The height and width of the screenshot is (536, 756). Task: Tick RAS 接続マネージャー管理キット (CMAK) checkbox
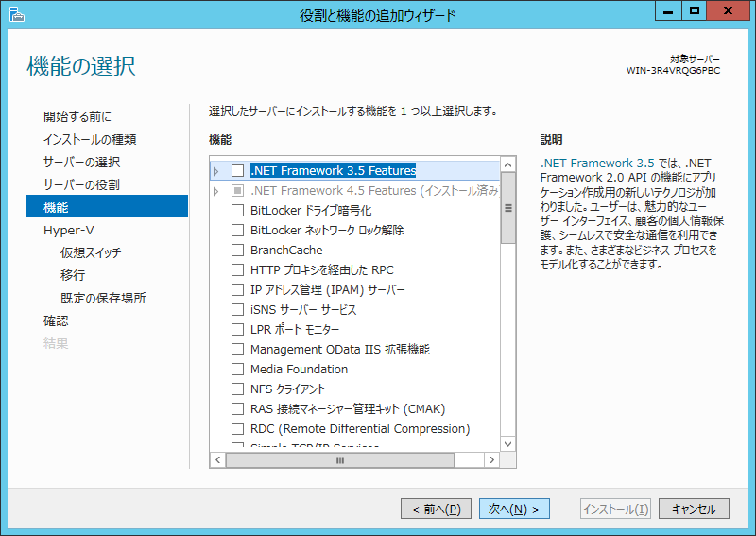(x=237, y=408)
